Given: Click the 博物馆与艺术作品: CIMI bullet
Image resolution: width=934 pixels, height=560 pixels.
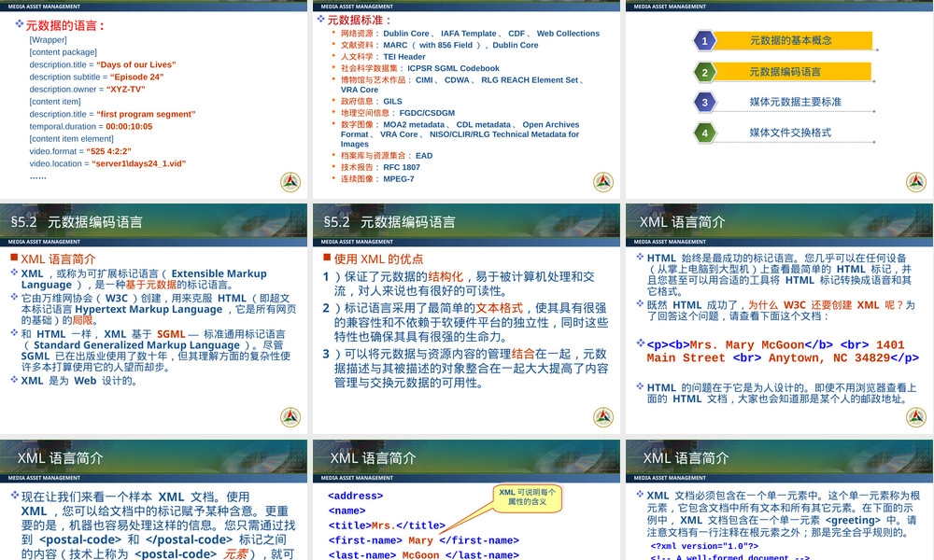Looking at the screenshot, I should [462, 85].
